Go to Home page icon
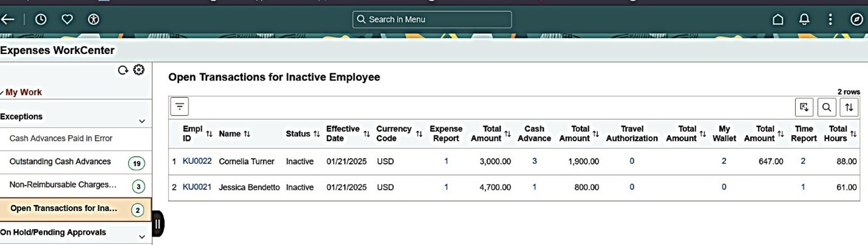 (778, 19)
